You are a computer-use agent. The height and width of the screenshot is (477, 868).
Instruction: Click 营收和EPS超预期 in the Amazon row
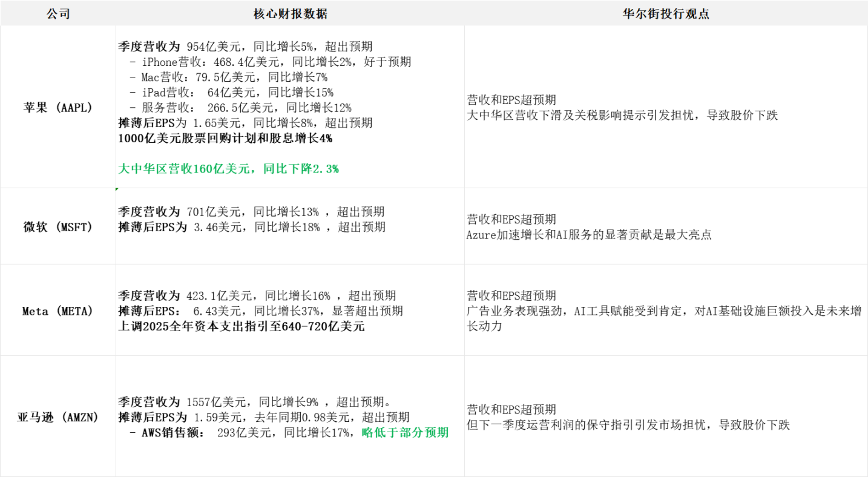(511, 409)
